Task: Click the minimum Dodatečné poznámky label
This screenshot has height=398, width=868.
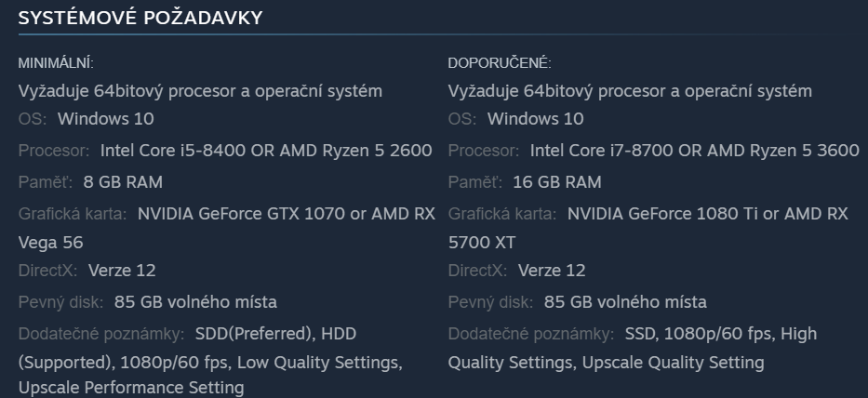Action: (102, 333)
